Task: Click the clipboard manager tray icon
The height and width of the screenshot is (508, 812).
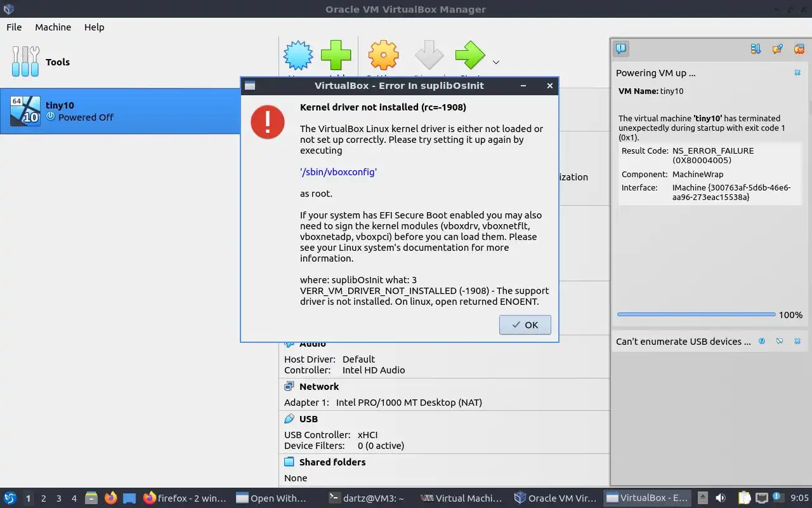Action: point(744,498)
